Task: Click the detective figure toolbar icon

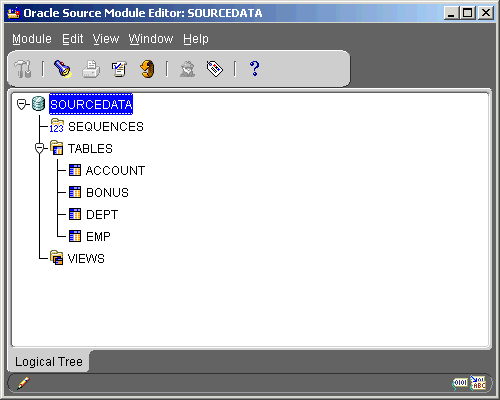Action: (x=187, y=69)
